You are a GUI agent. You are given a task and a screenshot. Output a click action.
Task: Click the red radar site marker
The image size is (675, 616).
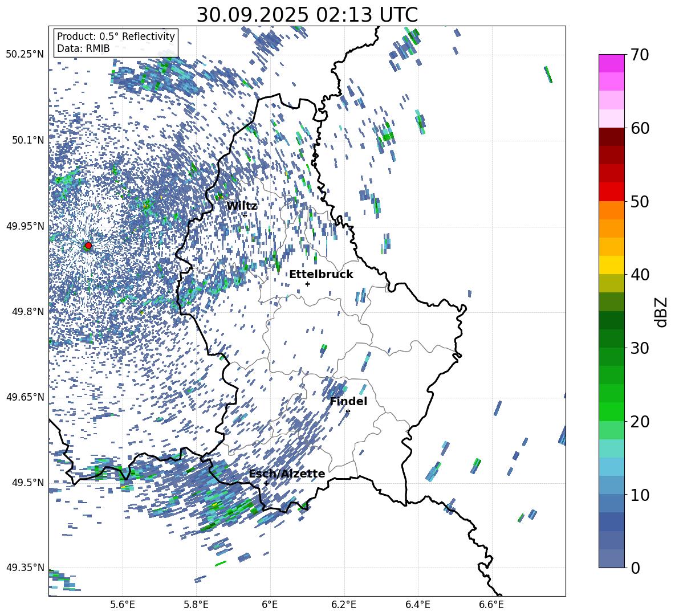88,246
